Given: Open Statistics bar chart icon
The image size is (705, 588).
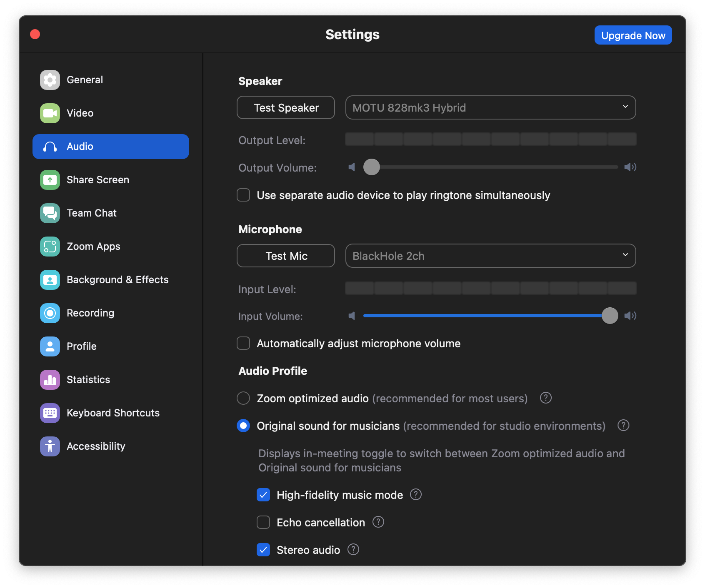Looking at the screenshot, I should point(50,380).
